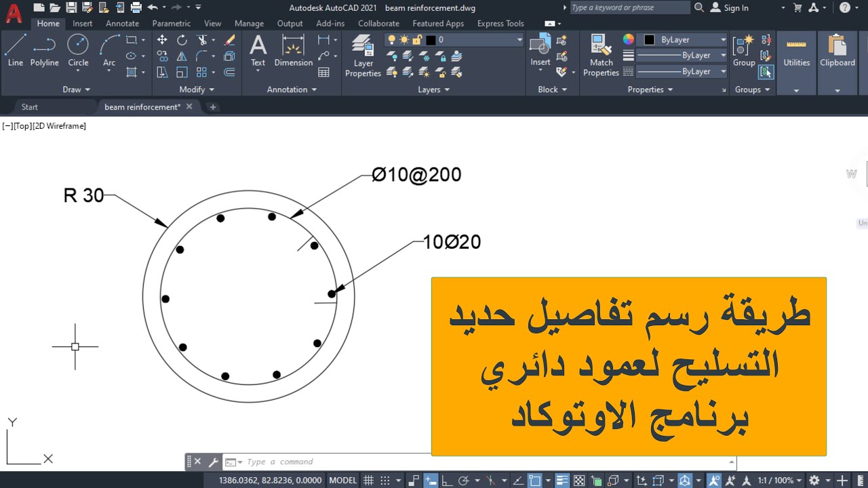Open the Insert ribbon tab
The image size is (868, 488).
click(x=83, y=23)
